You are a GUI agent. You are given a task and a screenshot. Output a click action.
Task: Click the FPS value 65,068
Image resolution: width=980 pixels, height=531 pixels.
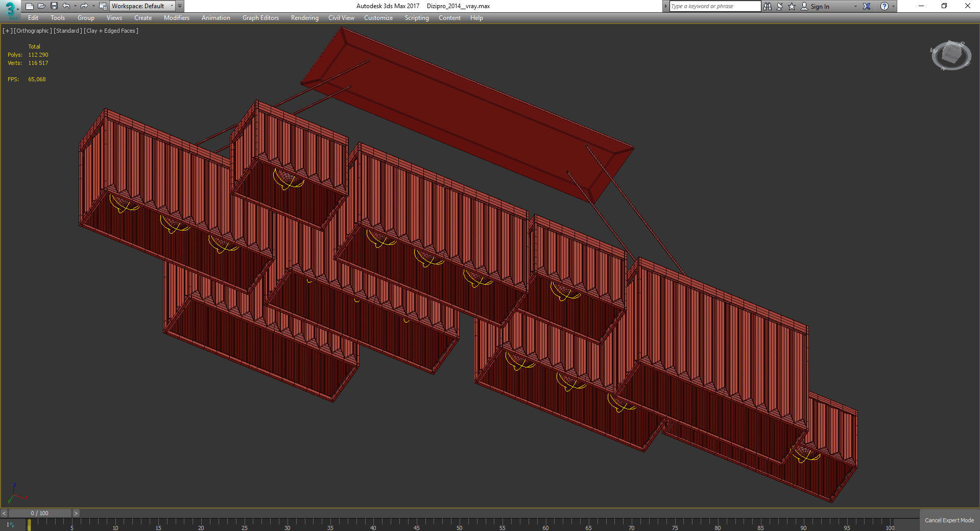(x=37, y=79)
